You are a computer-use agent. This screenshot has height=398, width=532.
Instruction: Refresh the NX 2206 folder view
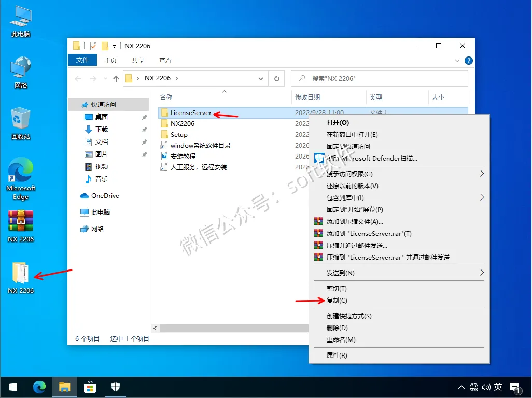pyautogui.click(x=276, y=79)
